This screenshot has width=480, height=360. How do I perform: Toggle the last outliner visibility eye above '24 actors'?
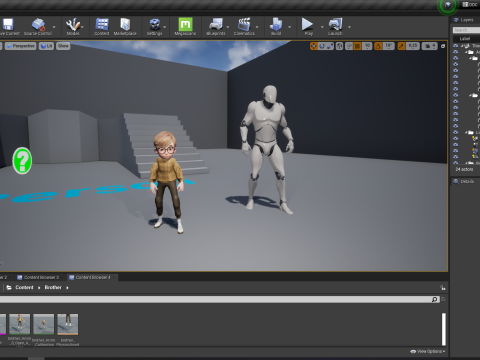[x=456, y=163]
